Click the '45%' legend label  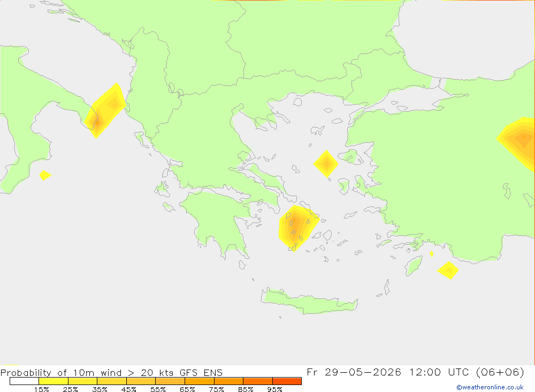tap(128, 389)
